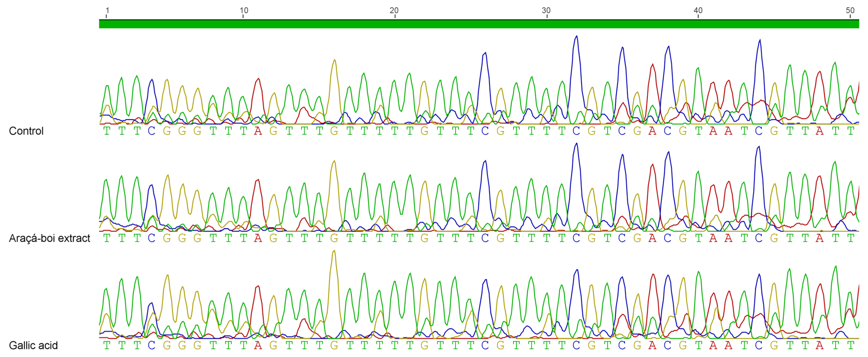Select first blue C in Gallic acid row

pos(152,345)
